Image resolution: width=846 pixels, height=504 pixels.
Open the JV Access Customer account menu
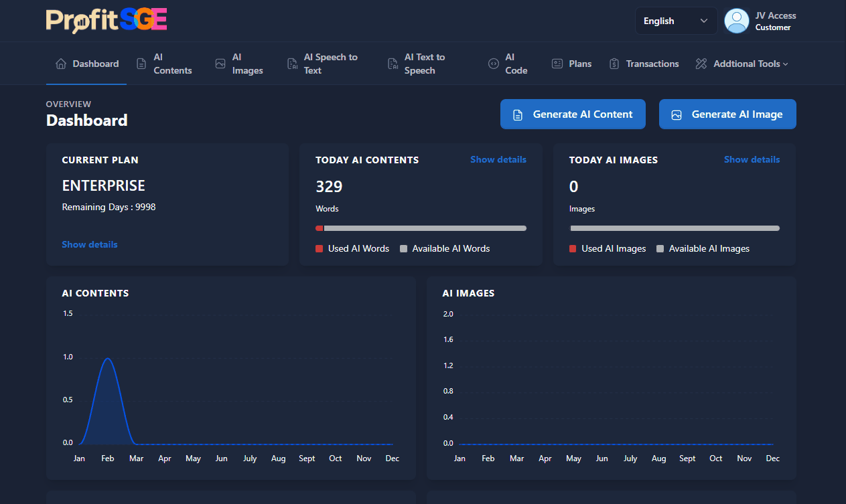point(760,21)
